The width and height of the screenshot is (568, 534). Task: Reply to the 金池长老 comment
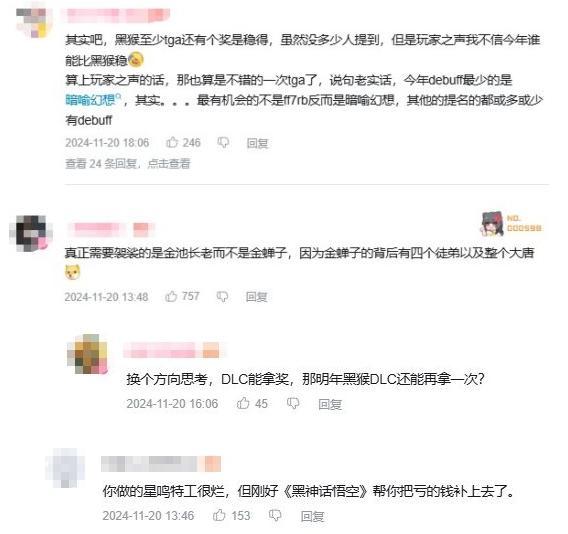coord(256,297)
